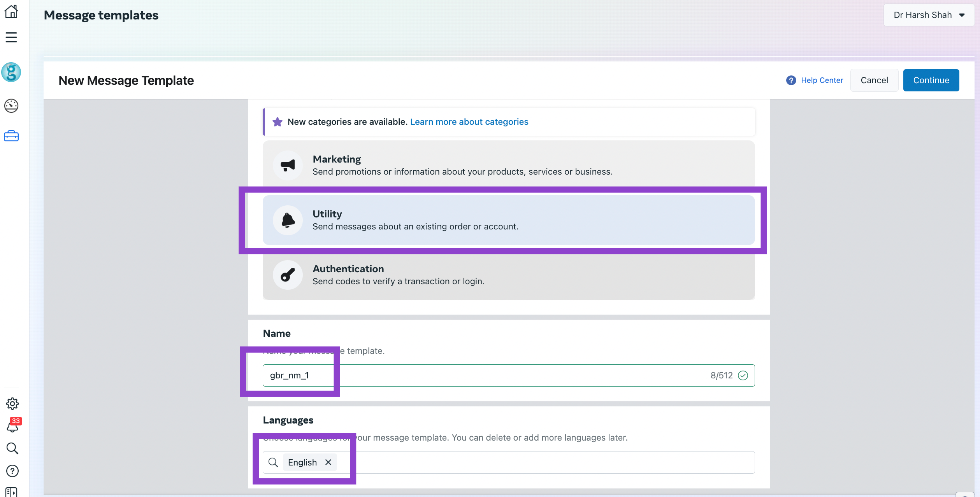
Task: Open Learn more about categories link
Action: (x=469, y=122)
